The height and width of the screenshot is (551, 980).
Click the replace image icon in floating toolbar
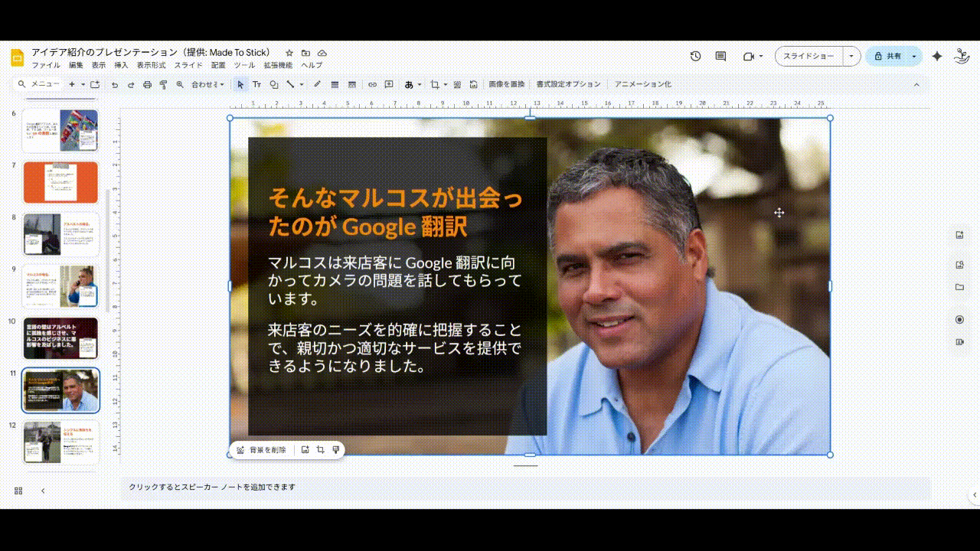305,450
